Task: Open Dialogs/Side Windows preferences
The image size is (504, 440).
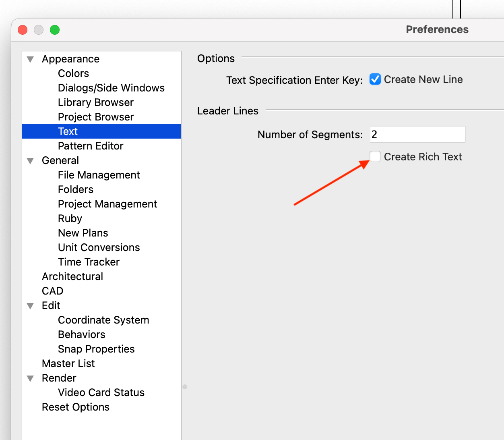Action: tap(111, 88)
